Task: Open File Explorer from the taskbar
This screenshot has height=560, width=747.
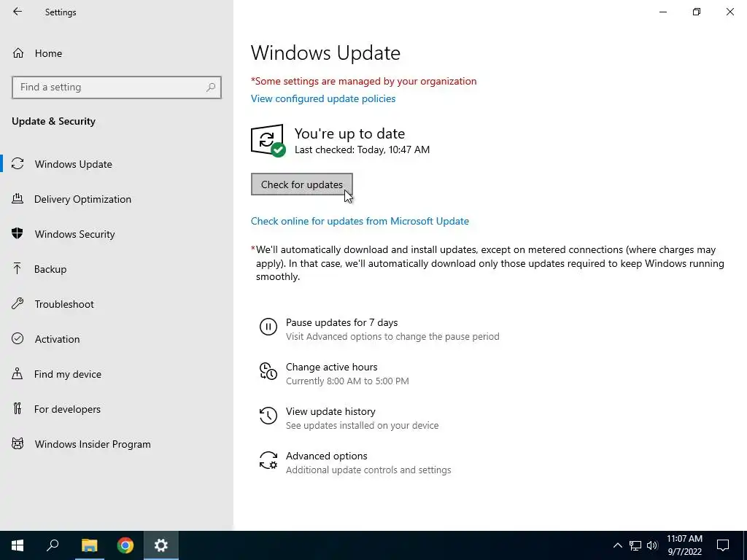Action: [89, 545]
